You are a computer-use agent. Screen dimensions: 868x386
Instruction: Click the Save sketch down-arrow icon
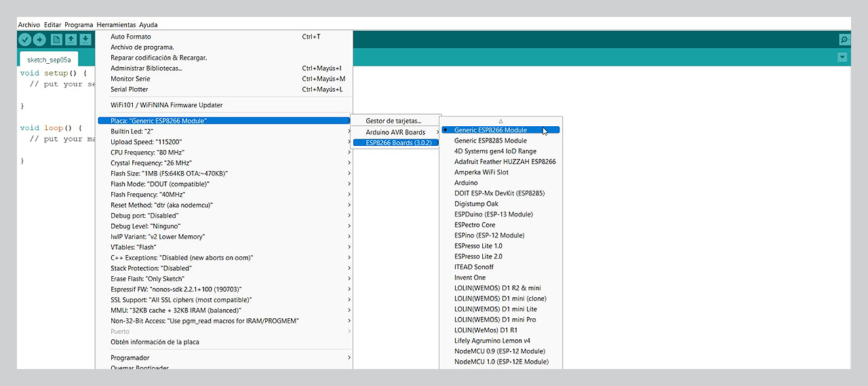click(x=85, y=39)
